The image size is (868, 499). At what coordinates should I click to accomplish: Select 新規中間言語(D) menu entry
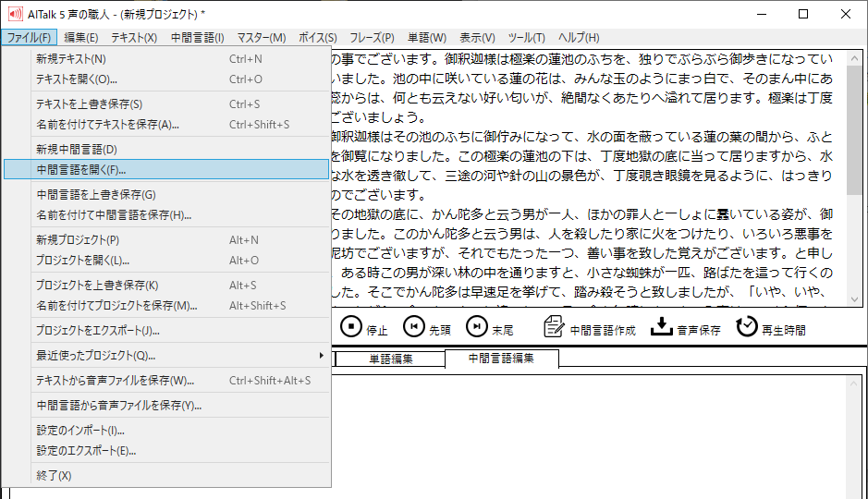pyautogui.click(x=166, y=150)
